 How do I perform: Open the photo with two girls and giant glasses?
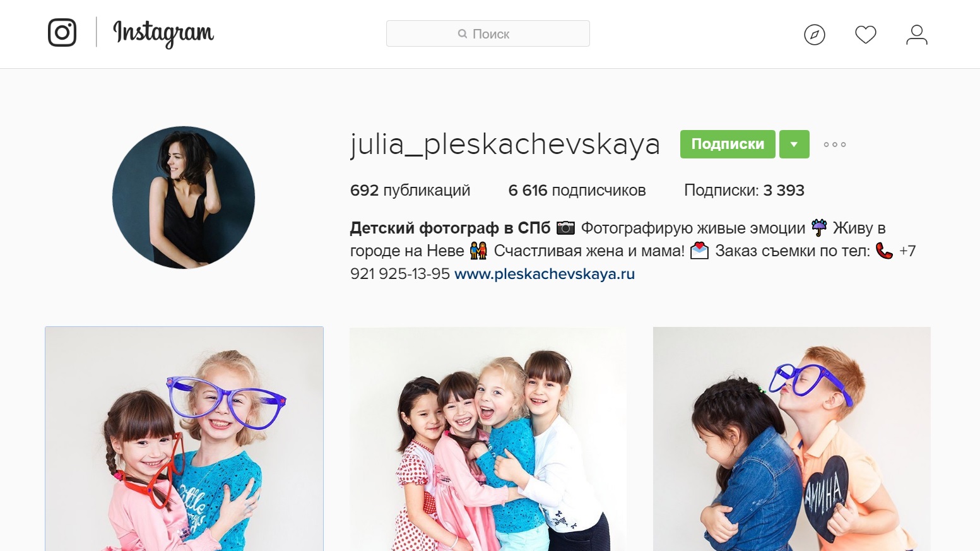pos(184,439)
